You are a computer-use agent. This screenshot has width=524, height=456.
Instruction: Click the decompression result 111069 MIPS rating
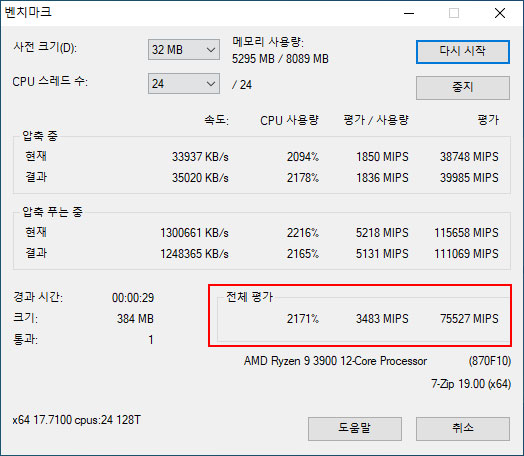467,254
